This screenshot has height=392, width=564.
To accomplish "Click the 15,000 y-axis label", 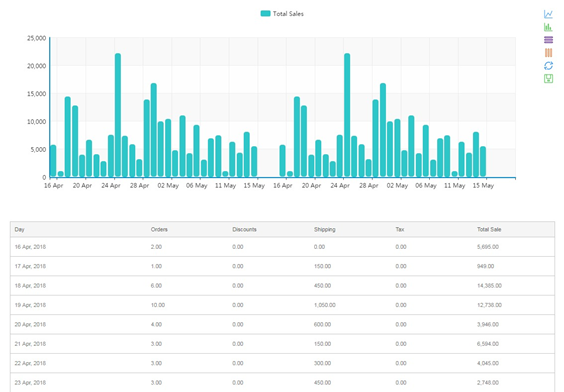I will 37,94.
